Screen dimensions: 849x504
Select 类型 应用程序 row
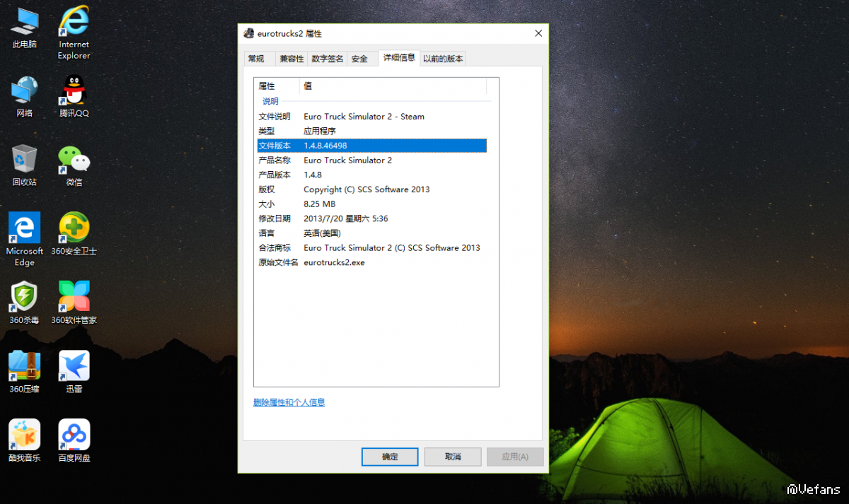click(x=371, y=131)
